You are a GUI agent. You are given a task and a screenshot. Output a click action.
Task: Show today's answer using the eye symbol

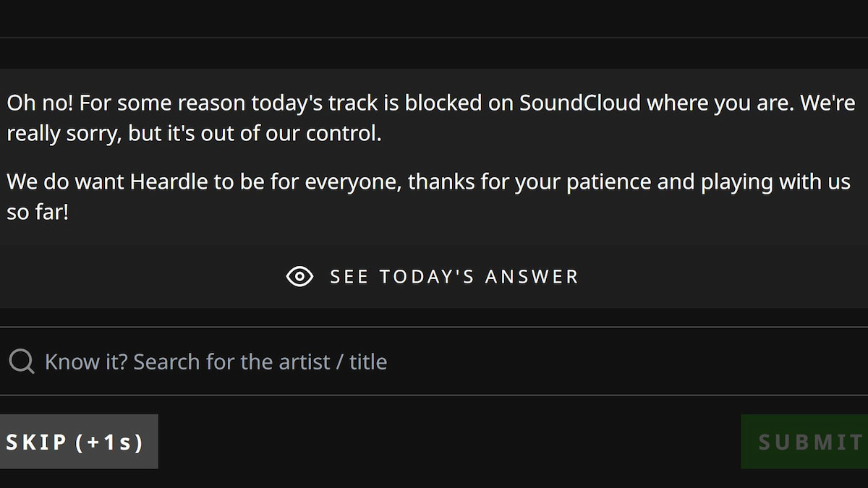click(x=299, y=276)
